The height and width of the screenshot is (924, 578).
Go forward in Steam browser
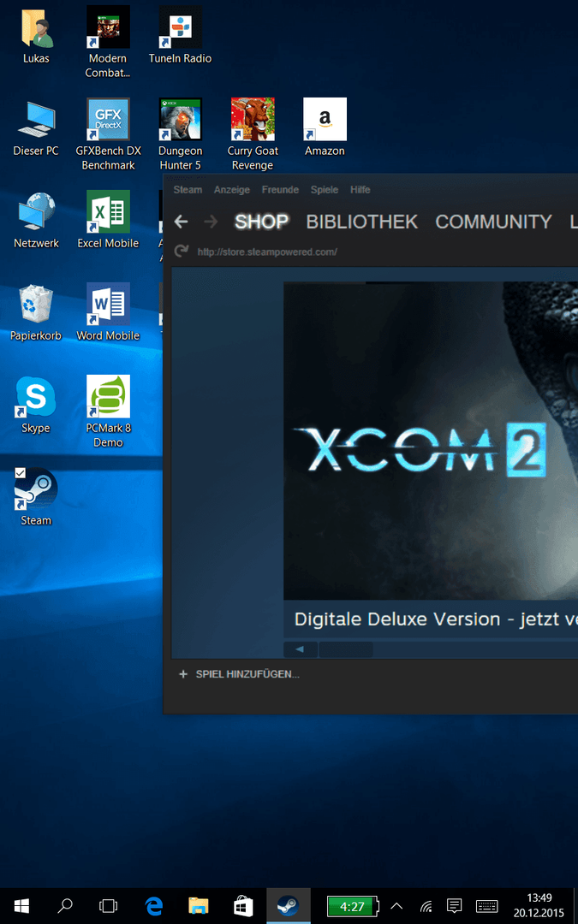click(211, 222)
